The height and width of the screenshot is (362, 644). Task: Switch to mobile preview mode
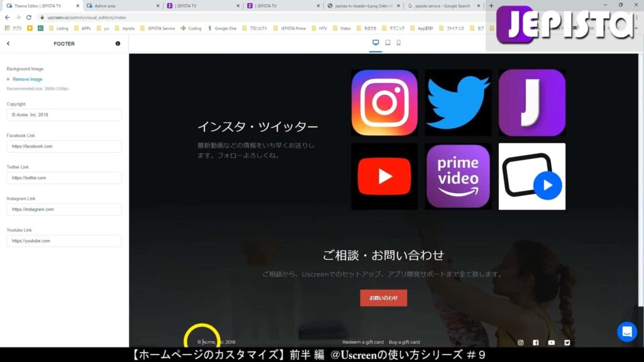398,43
